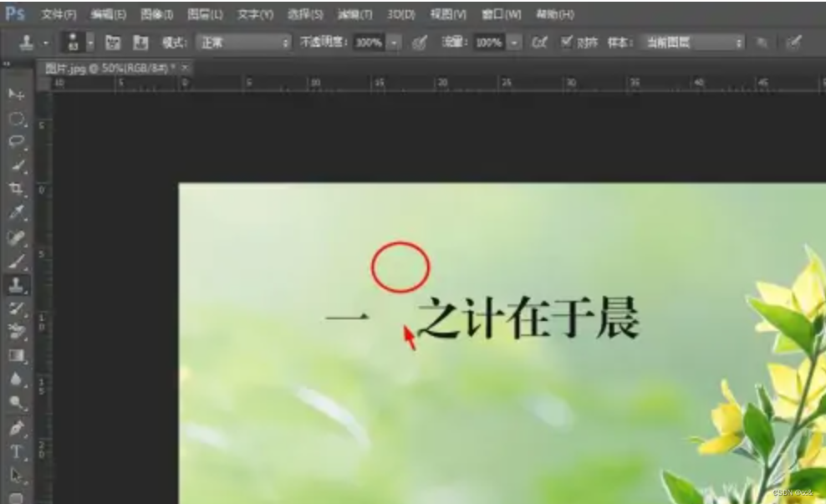Open the 文件(F) menu
The width and height of the screenshot is (826, 504).
59,14
